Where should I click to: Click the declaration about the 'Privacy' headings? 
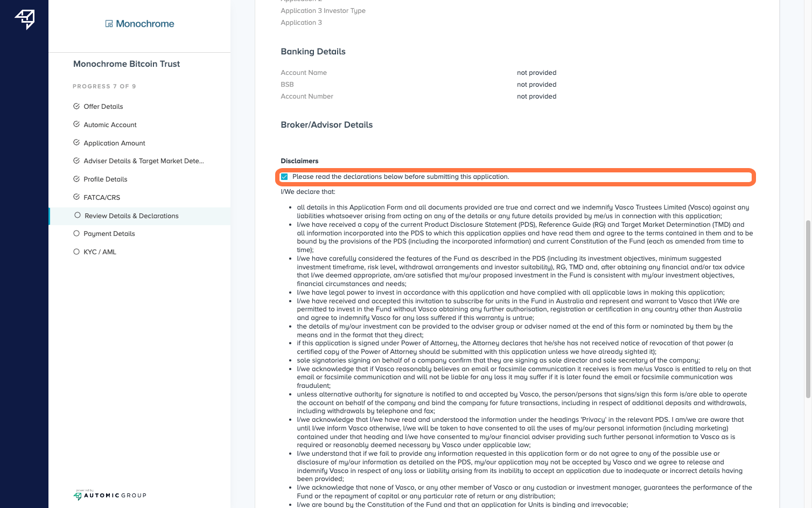click(x=520, y=432)
